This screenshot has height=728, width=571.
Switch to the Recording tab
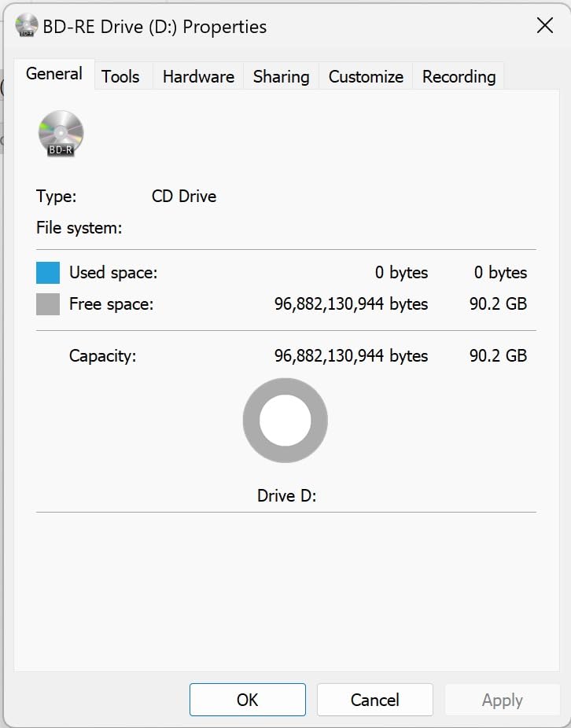(x=459, y=76)
